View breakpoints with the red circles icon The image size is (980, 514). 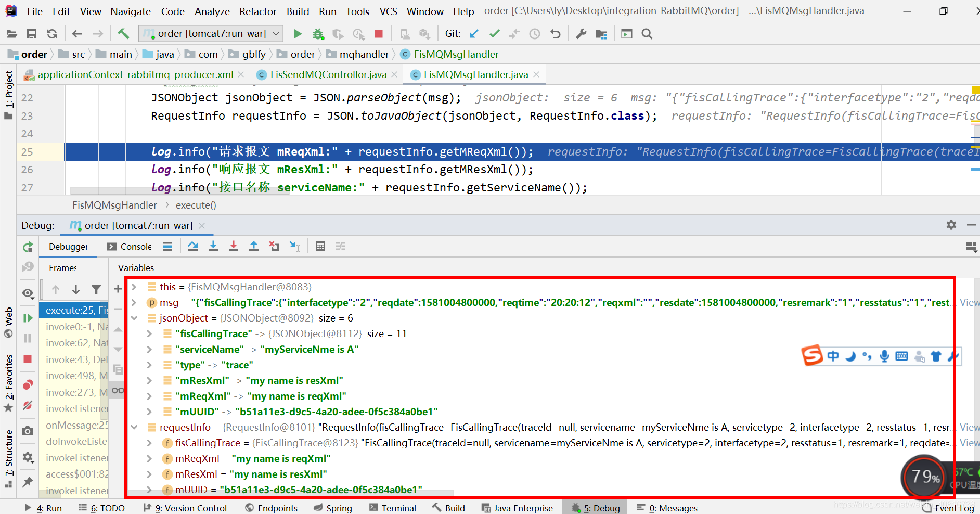[x=28, y=384]
